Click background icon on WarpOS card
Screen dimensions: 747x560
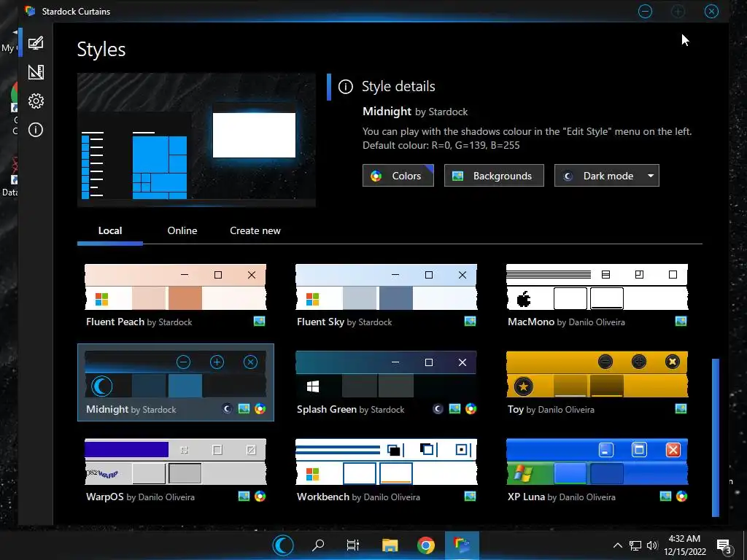[244, 496]
